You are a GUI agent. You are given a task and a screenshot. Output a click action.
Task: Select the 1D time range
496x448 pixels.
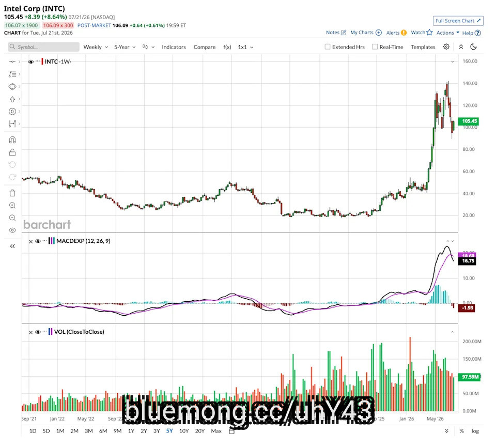(33, 431)
